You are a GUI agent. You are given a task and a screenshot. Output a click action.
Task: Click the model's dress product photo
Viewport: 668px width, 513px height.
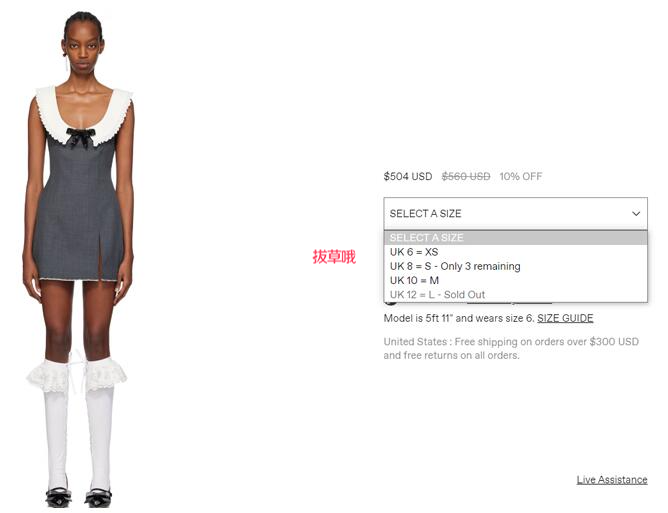[79, 258]
